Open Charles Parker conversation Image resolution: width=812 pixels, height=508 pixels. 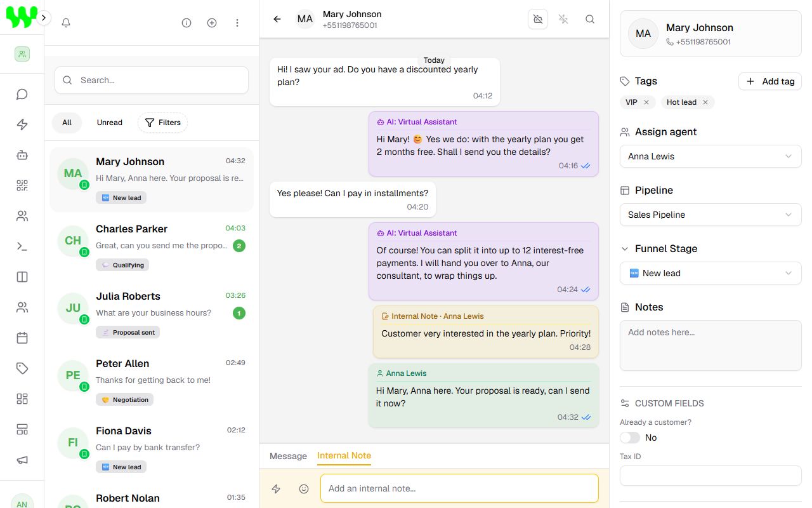152,248
